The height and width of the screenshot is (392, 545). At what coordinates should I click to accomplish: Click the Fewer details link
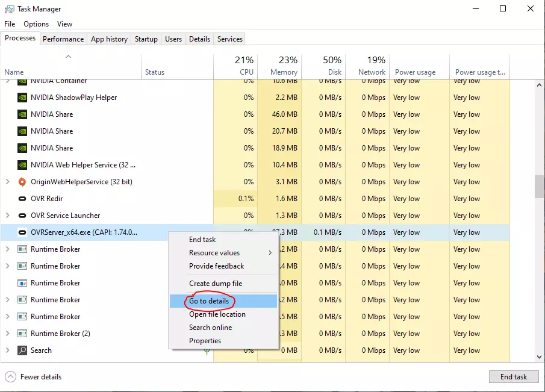41,377
